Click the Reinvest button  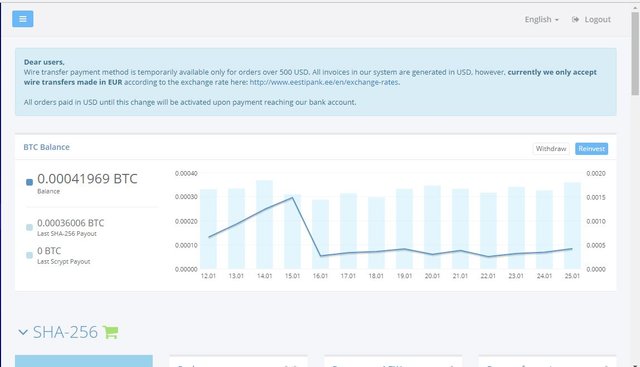coord(591,149)
